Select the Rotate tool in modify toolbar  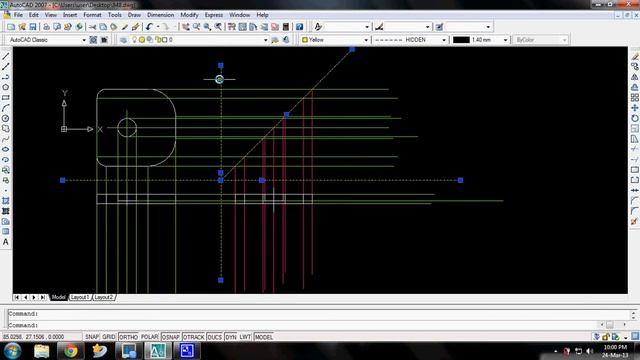pyautogui.click(x=635, y=118)
